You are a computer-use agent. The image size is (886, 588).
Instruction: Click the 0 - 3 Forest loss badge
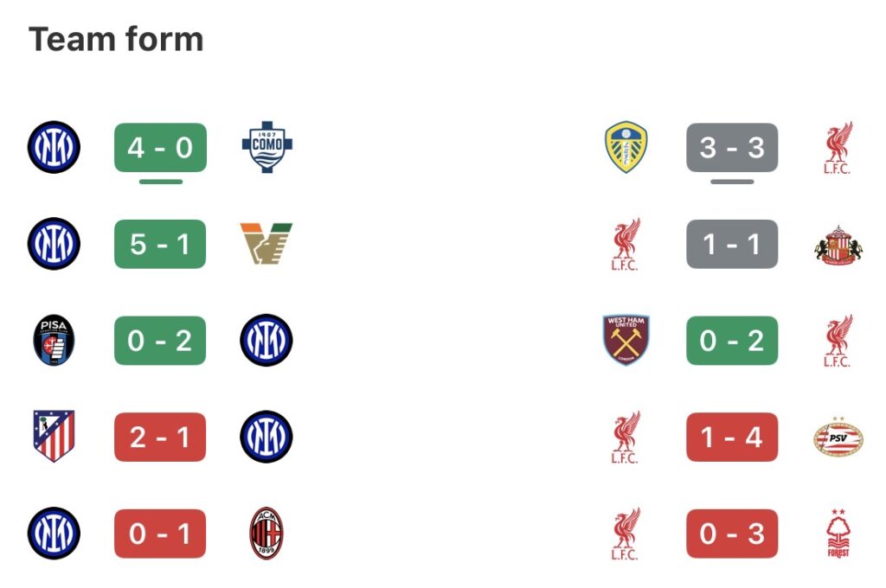[x=732, y=534]
